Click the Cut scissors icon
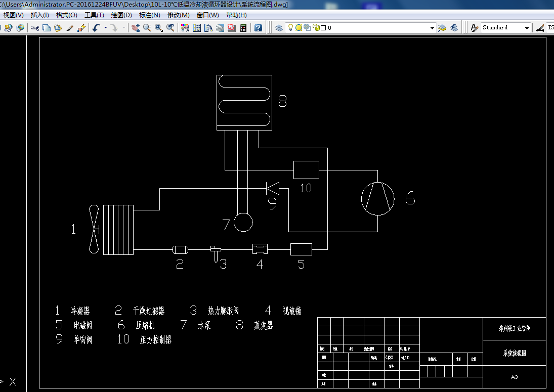This screenshot has height=392, width=554. tap(35, 28)
